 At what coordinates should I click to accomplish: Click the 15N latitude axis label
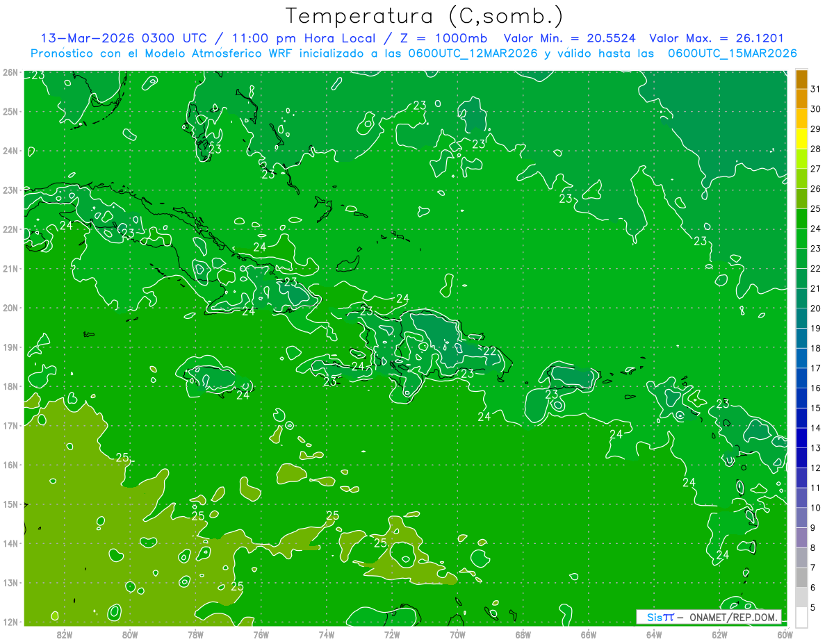click(x=10, y=504)
